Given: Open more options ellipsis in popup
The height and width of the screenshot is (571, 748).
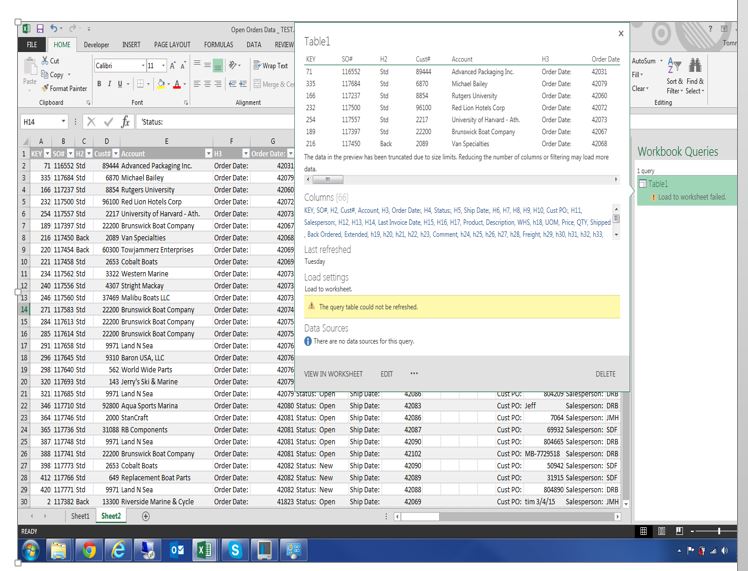Looking at the screenshot, I should pyautogui.click(x=414, y=374).
